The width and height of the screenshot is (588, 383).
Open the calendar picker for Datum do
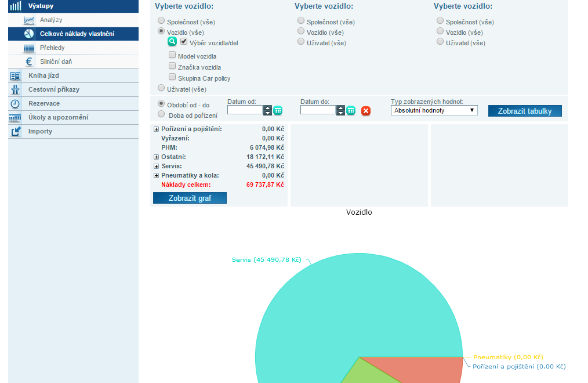[x=351, y=110]
